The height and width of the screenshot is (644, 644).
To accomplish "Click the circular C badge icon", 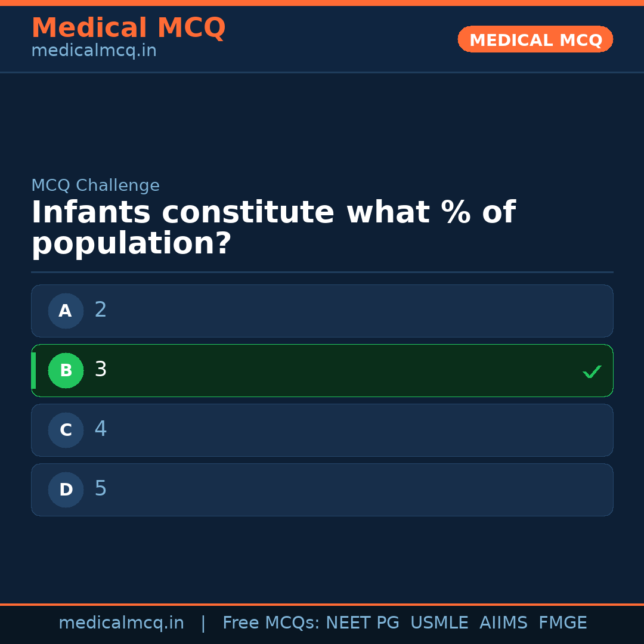I will coord(66,430).
